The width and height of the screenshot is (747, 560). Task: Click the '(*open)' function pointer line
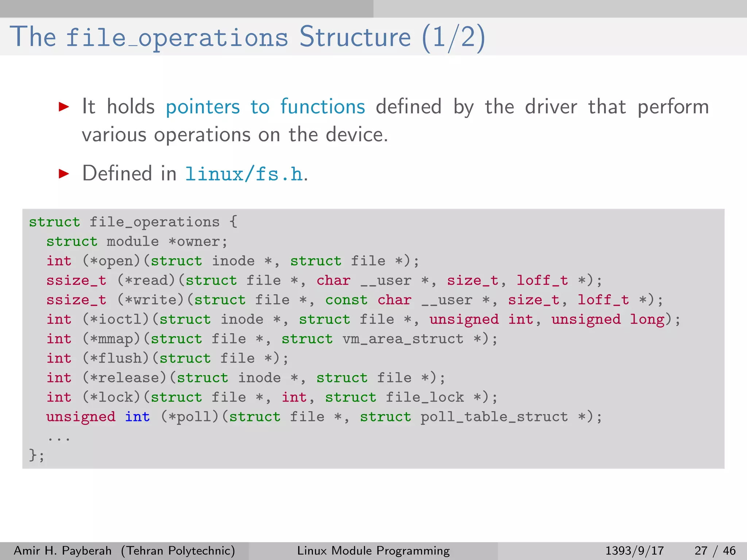(x=233, y=261)
